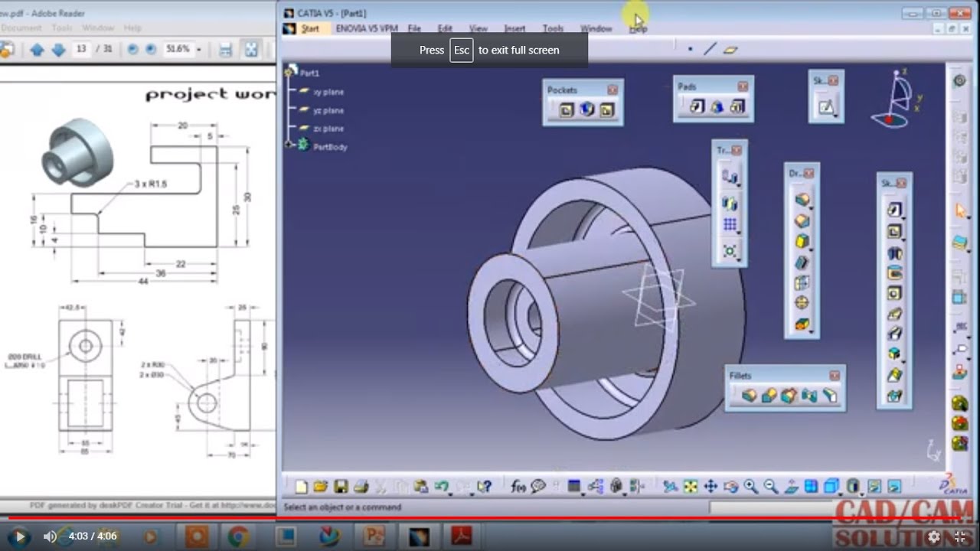This screenshot has height=551, width=980.
Task: Select Multi-Pocket icon in Pockets toolbar
Action: [607, 110]
